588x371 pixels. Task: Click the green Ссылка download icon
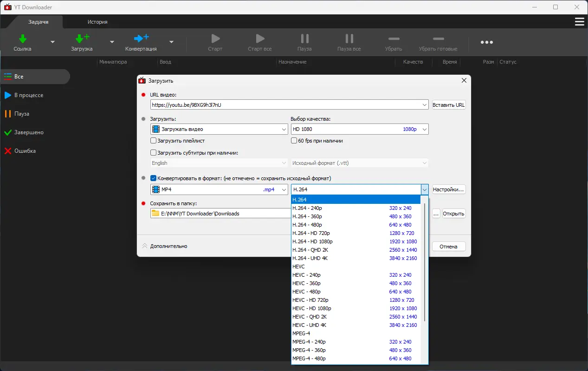(22, 39)
